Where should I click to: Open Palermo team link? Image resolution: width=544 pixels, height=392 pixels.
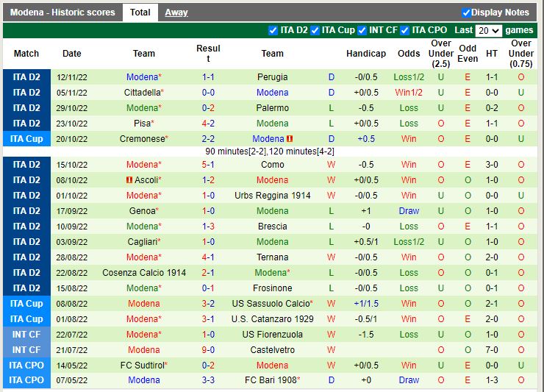272,108
